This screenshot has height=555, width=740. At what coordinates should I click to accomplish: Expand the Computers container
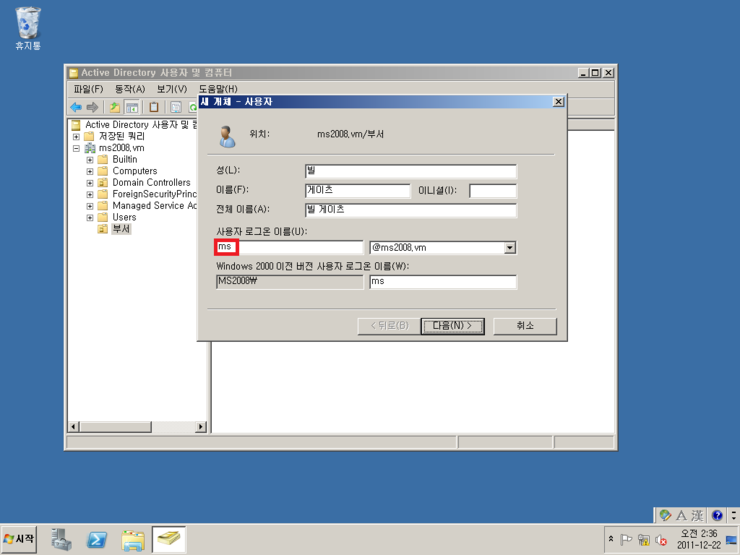tap(90, 171)
